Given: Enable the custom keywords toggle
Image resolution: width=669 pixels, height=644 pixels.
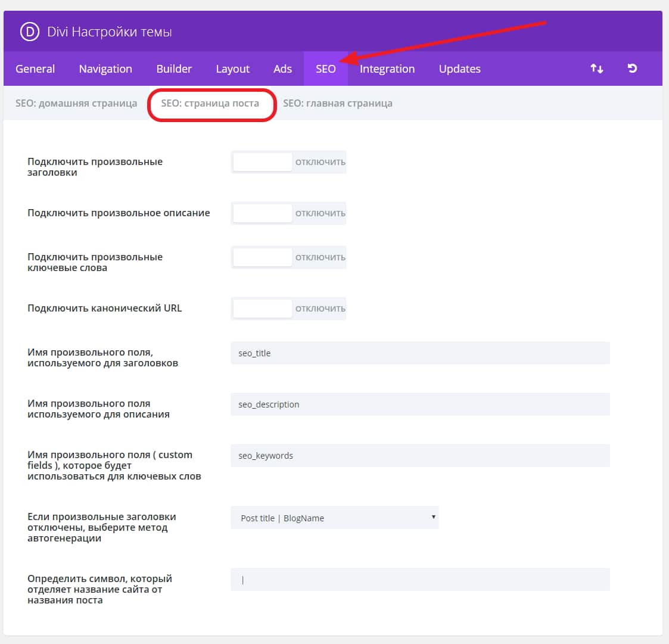Looking at the screenshot, I should [288, 257].
